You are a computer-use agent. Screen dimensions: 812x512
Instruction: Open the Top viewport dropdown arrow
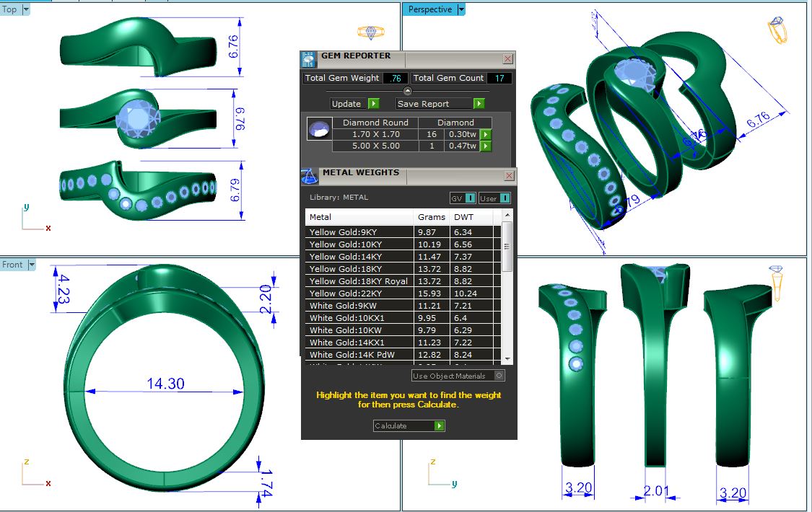point(27,9)
